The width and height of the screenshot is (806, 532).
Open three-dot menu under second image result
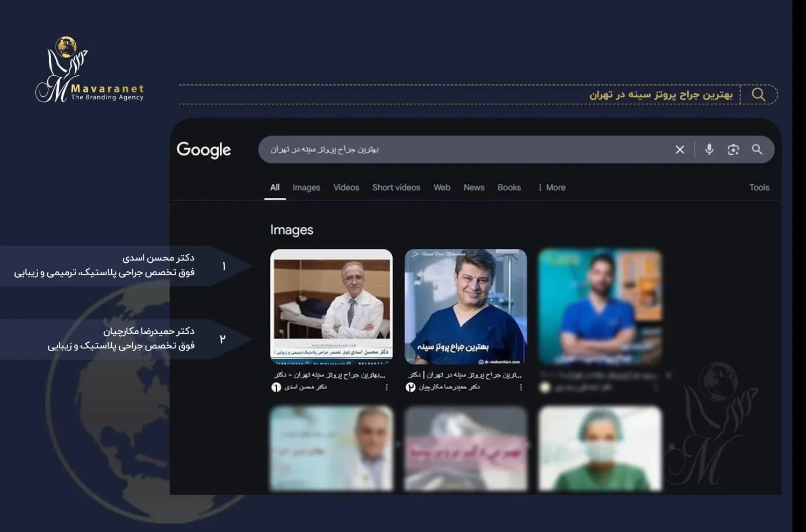[521, 387]
